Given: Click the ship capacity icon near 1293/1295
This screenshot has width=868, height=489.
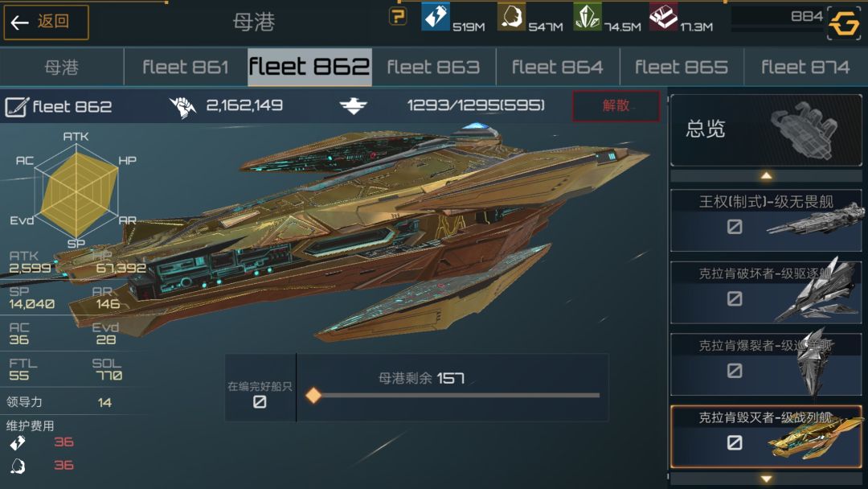Looking at the screenshot, I should 353,105.
